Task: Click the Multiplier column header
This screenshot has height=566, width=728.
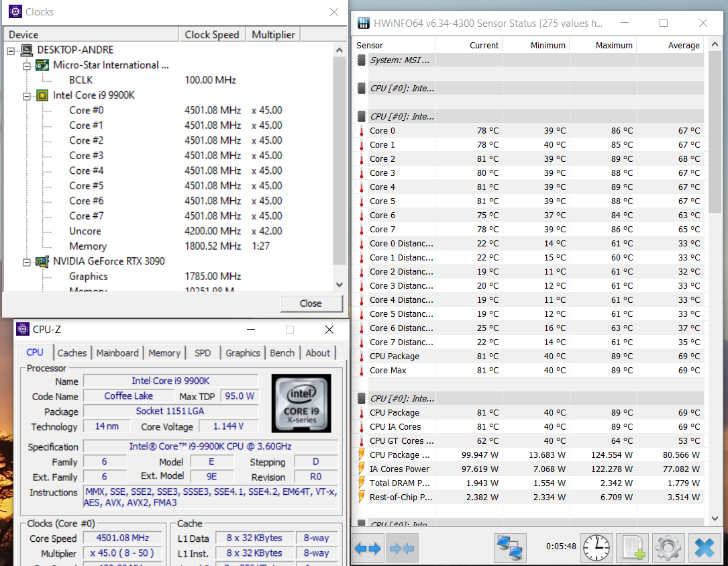Action: tap(273, 34)
